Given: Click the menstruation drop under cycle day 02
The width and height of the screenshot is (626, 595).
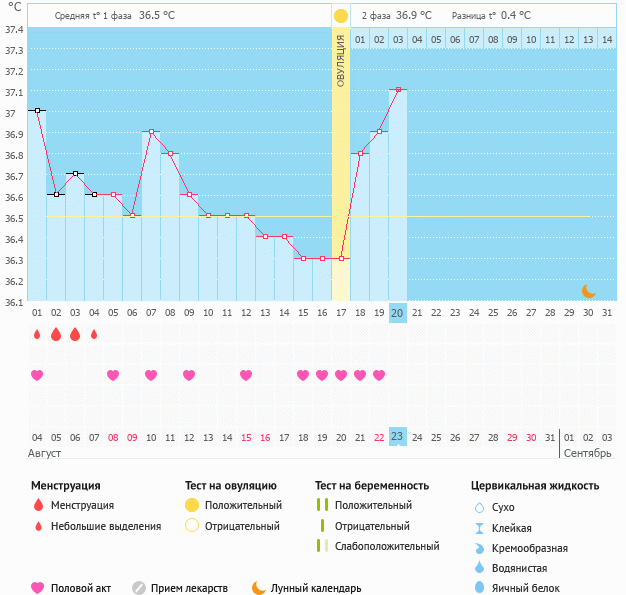Looking at the screenshot, I should [56, 335].
